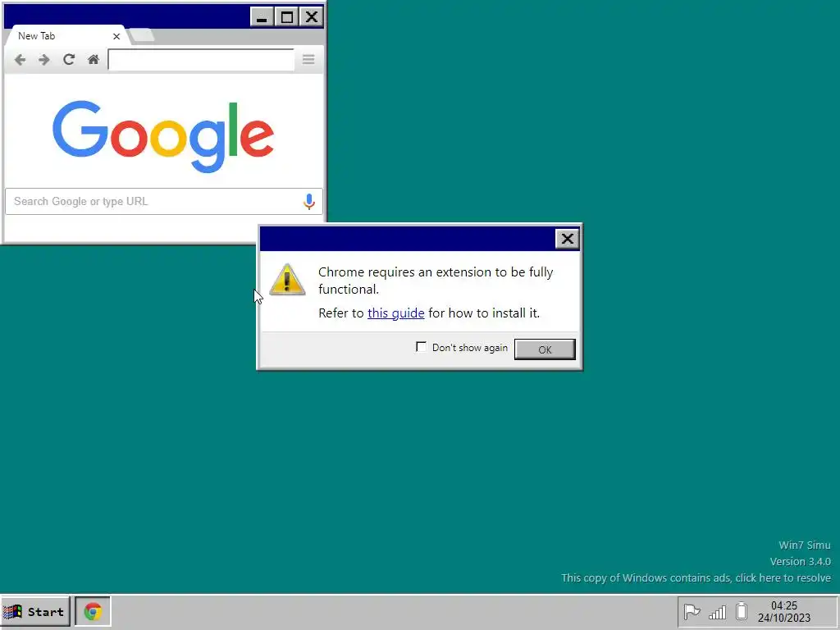Focus the Chrome address bar
840x630 pixels.
coord(201,59)
